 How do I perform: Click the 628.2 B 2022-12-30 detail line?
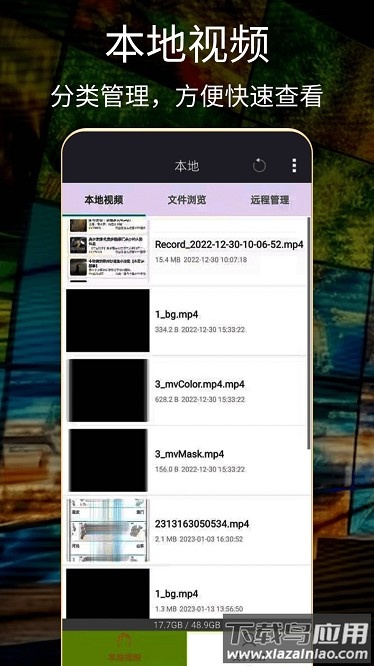click(x=200, y=400)
